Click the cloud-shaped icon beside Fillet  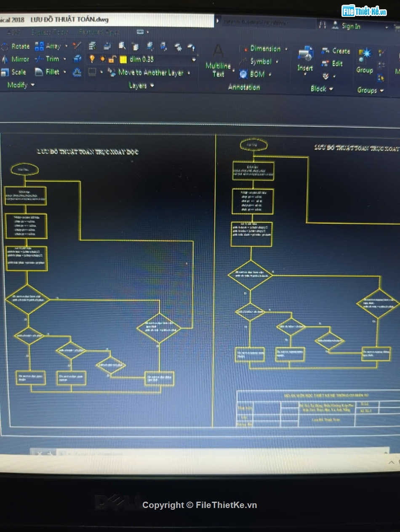[77, 72]
